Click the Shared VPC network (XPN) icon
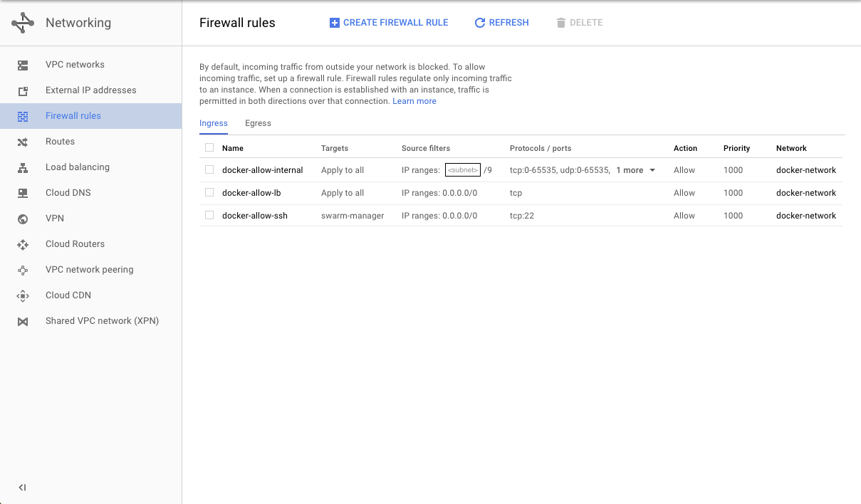 click(x=23, y=321)
